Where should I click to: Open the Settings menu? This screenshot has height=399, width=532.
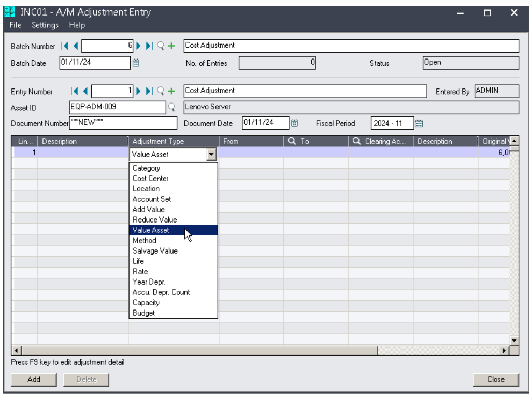point(45,25)
